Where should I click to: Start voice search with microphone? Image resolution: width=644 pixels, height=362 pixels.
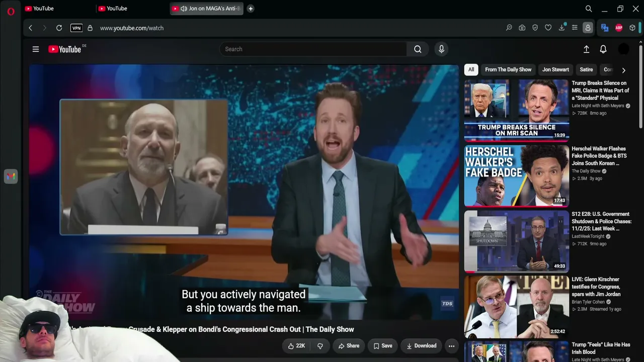[441, 49]
